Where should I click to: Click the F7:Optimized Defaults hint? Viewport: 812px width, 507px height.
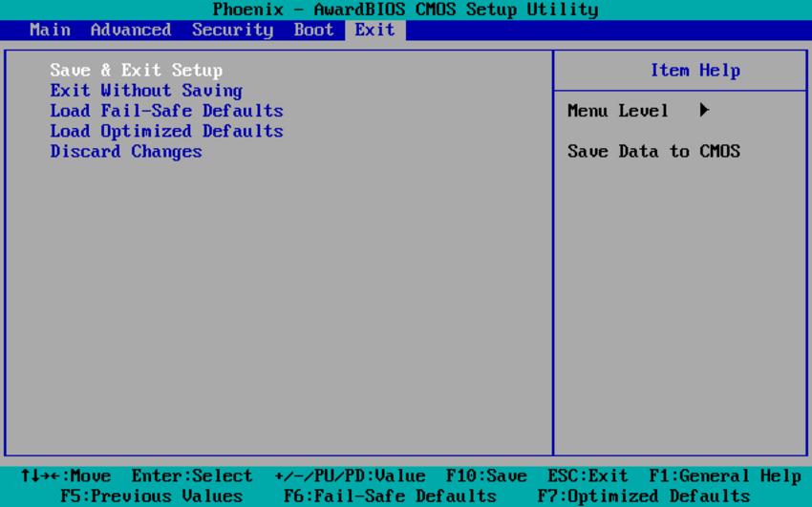coord(644,496)
